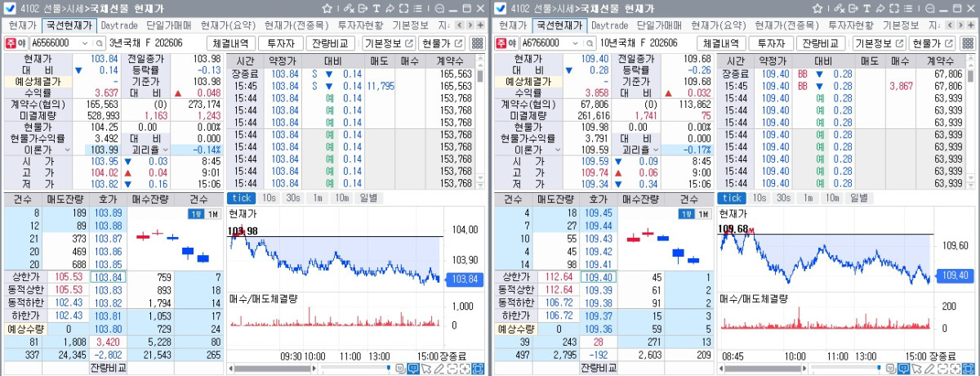Click left chart horizontal scrollbar

click(x=272, y=369)
